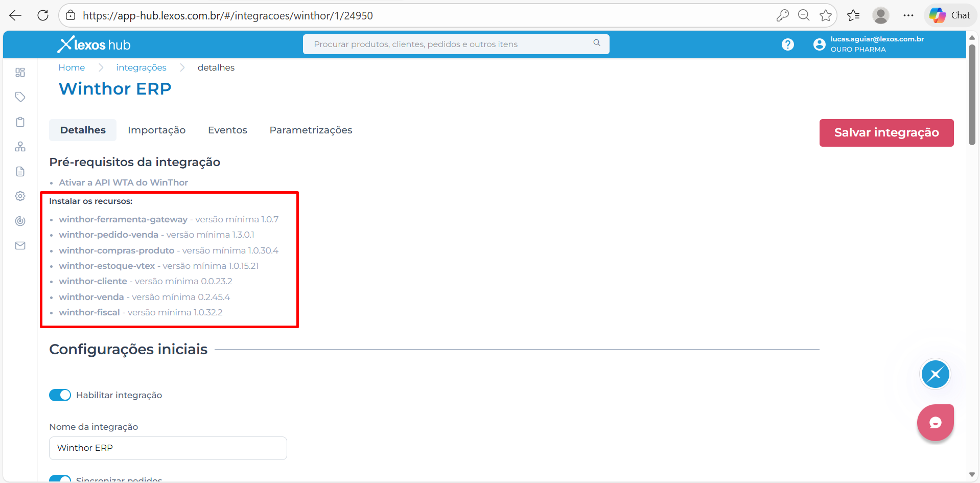The height and width of the screenshot is (483, 980).
Task: Open site information lock icon
Action: 71,15
